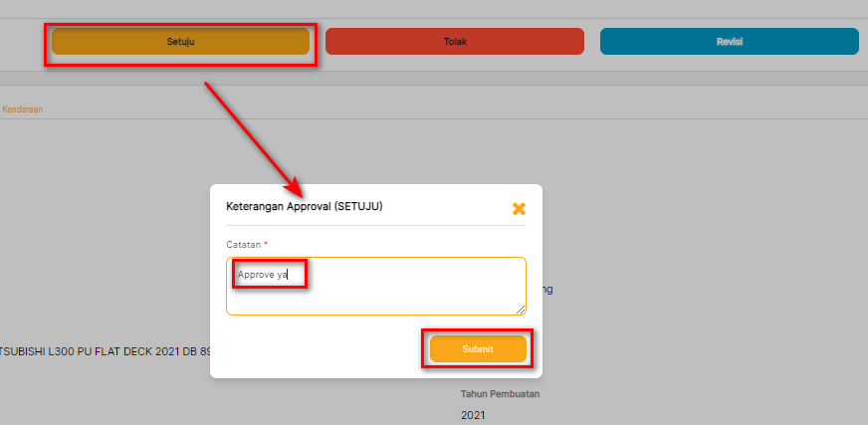The width and height of the screenshot is (868, 425).
Task: Click empty space left of Submit in dialog
Action: point(319,349)
